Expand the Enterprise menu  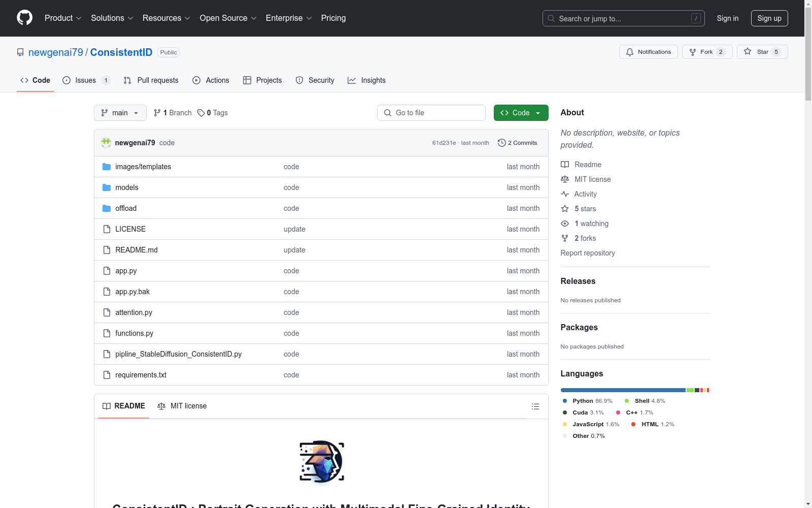(289, 18)
